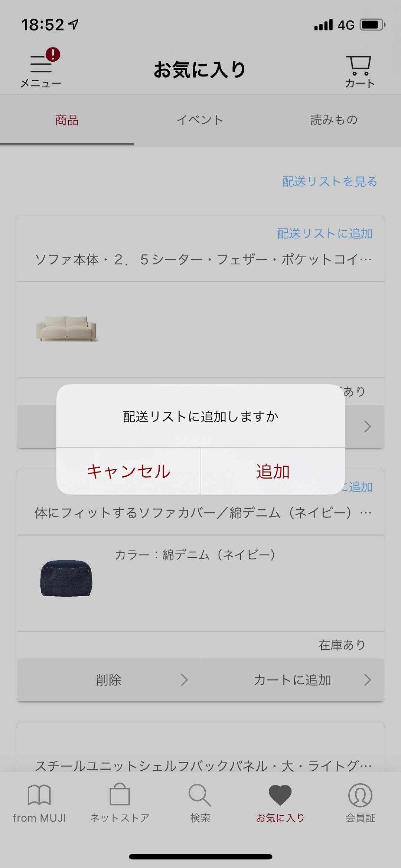Cancel the delivery list dialog with キャンセル
This screenshot has width=401, height=868.
coord(128,471)
